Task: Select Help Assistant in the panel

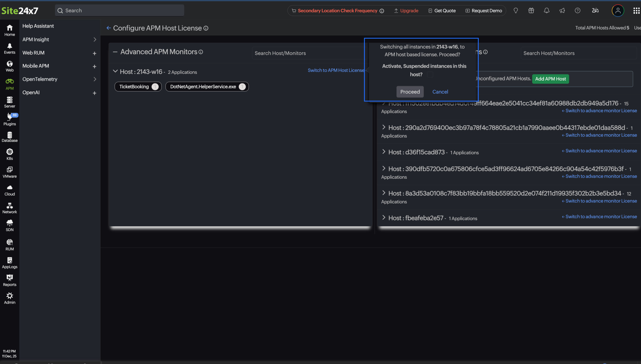Action: click(38, 26)
